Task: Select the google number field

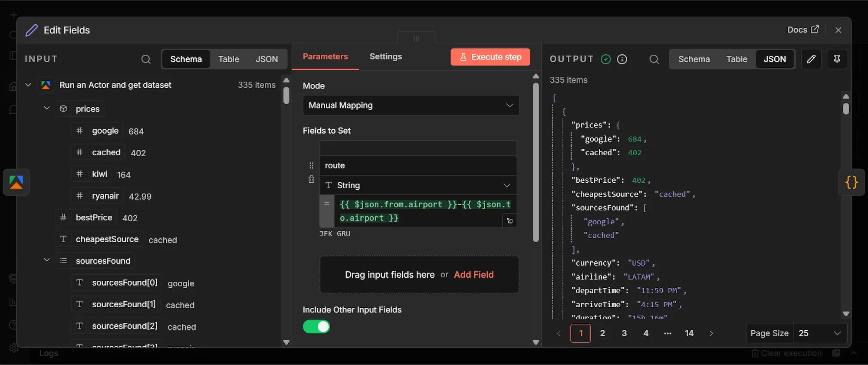Action: point(97,131)
